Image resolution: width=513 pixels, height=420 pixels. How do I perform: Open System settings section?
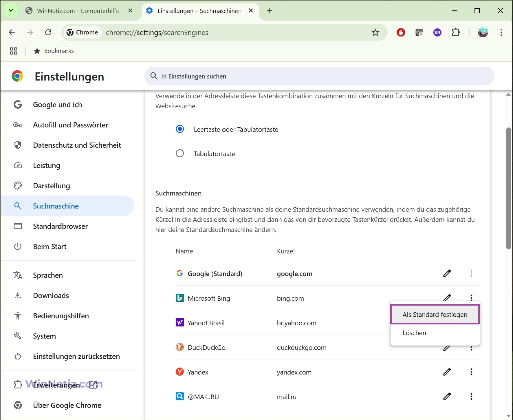(x=68, y=336)
